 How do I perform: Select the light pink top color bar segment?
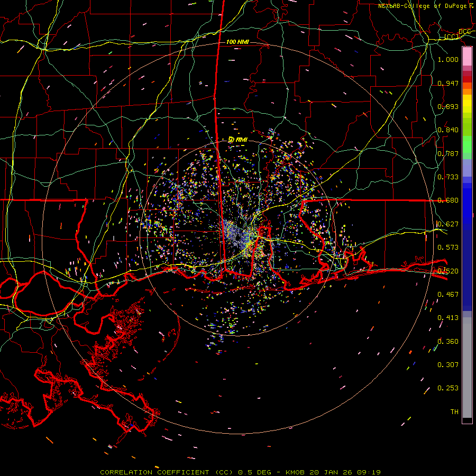[x=467, y=56]
